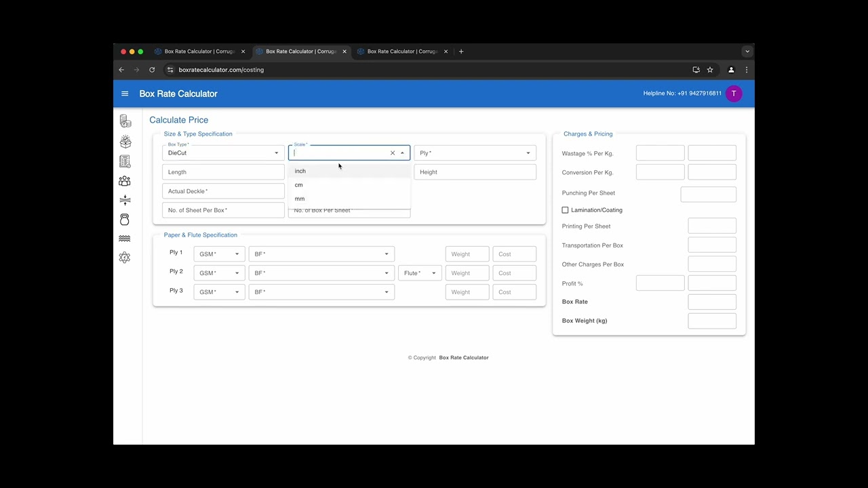This screenshot has height=488, width=868.
Task: Close the second Box Rate Calculator tab
Action: coord(344,52)
